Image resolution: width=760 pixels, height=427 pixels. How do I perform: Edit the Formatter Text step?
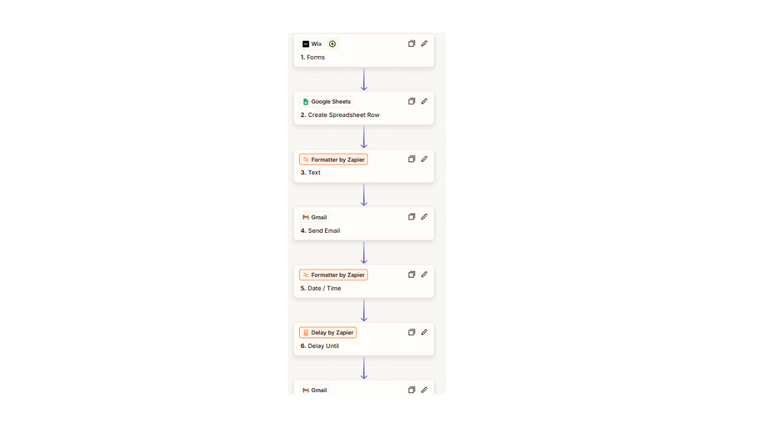point(424,159)
